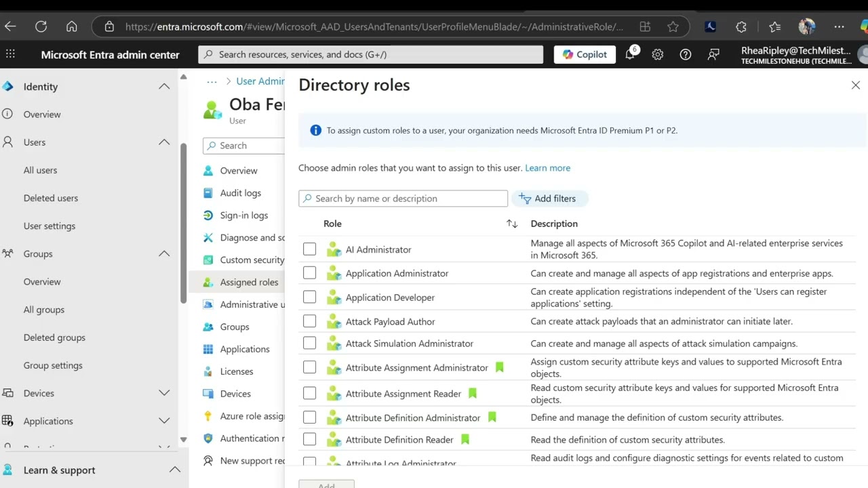Click the Audit logs icon
This screenshot has height=488, width=868.
point(208,192)
